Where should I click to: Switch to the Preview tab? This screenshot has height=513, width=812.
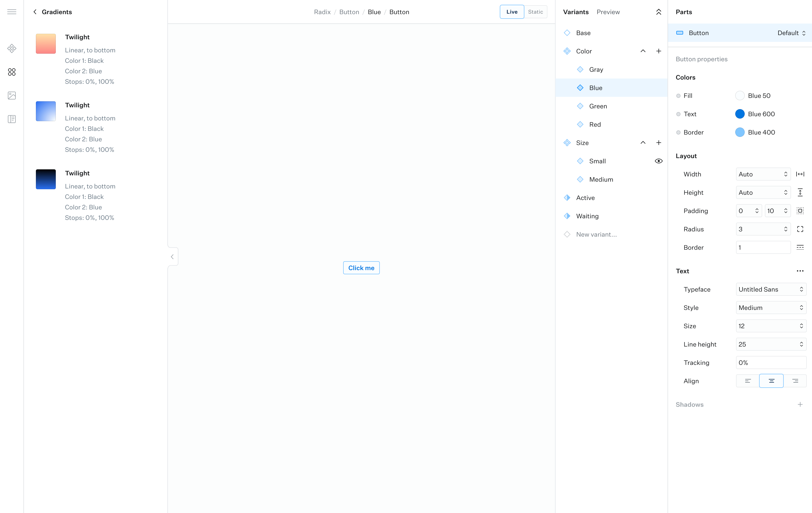608,12
